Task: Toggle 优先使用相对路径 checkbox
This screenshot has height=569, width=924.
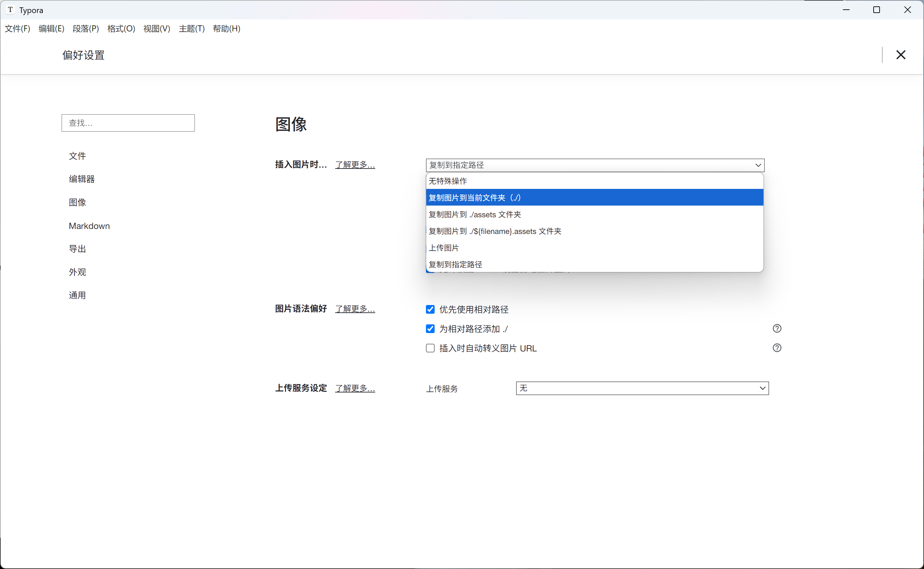Action: [430, 309]
